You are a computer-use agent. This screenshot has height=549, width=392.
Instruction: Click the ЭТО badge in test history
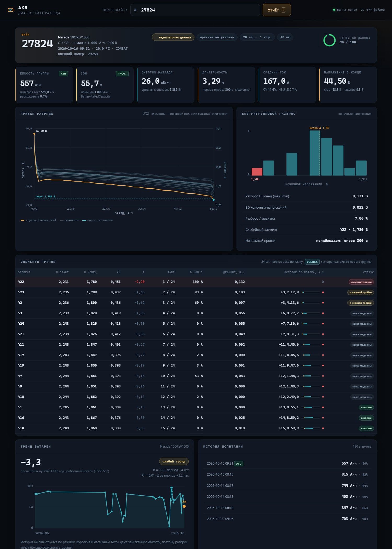(239, 464)
